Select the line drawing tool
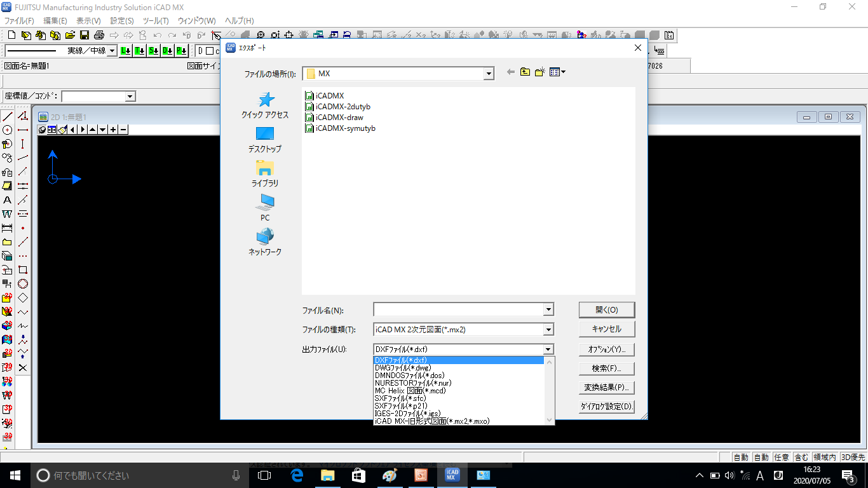The image size is (868, 488). pos(7,116)
